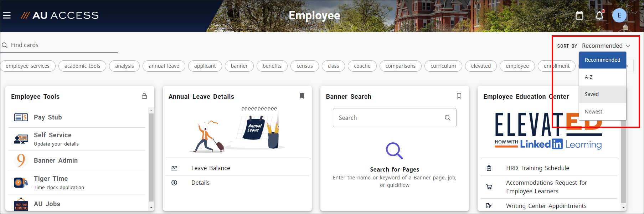Filter by analysis tag
Image resolution: width=644 pixels, height=214 pixels.
[124, 66]
